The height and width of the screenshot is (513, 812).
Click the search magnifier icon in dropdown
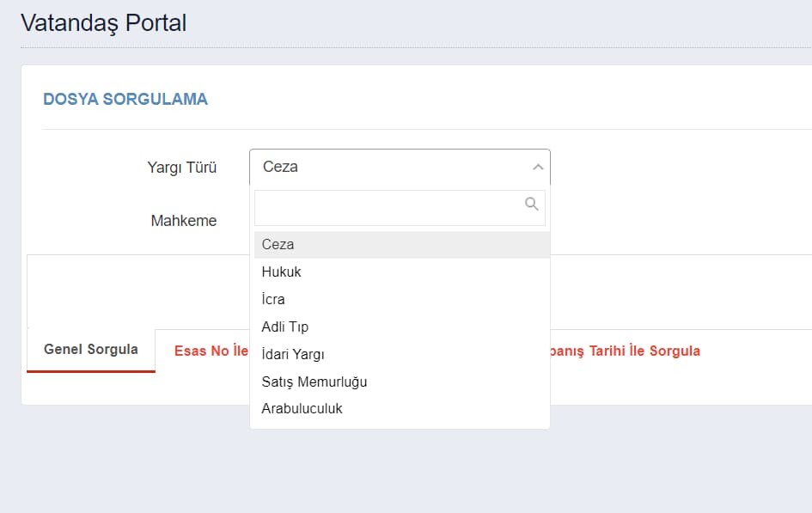pyautogui.click(x=531, y=204)
